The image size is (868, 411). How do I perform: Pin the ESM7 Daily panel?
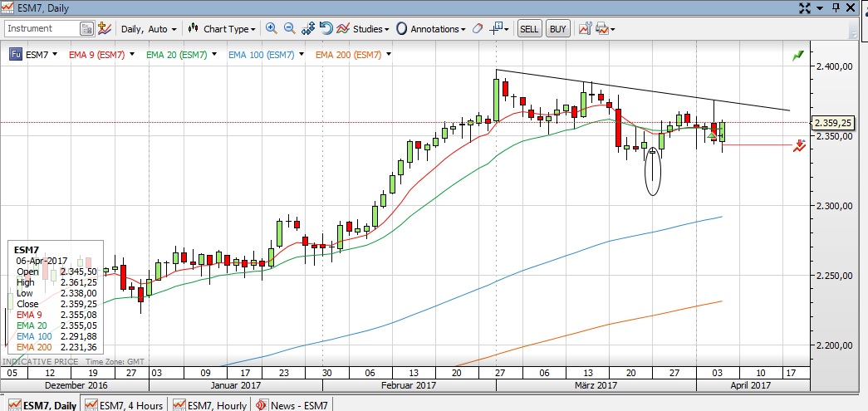(836, 7)
